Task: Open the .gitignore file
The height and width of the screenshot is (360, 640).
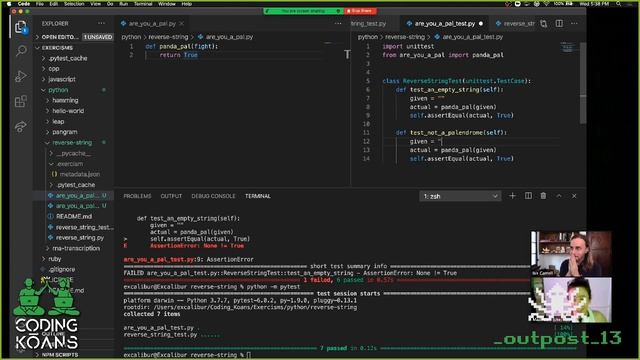Action: coord(62,269)
